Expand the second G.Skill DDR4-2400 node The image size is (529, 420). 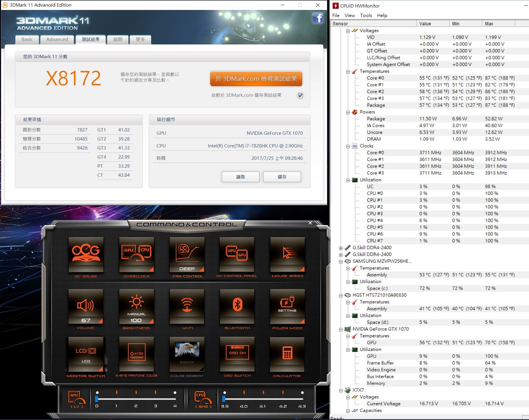point(341,255)
